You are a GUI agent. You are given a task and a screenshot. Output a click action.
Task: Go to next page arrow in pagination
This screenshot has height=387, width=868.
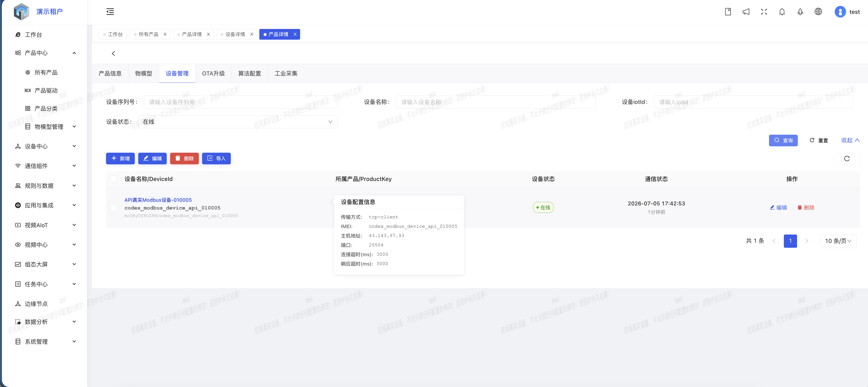tap(807, 241)
